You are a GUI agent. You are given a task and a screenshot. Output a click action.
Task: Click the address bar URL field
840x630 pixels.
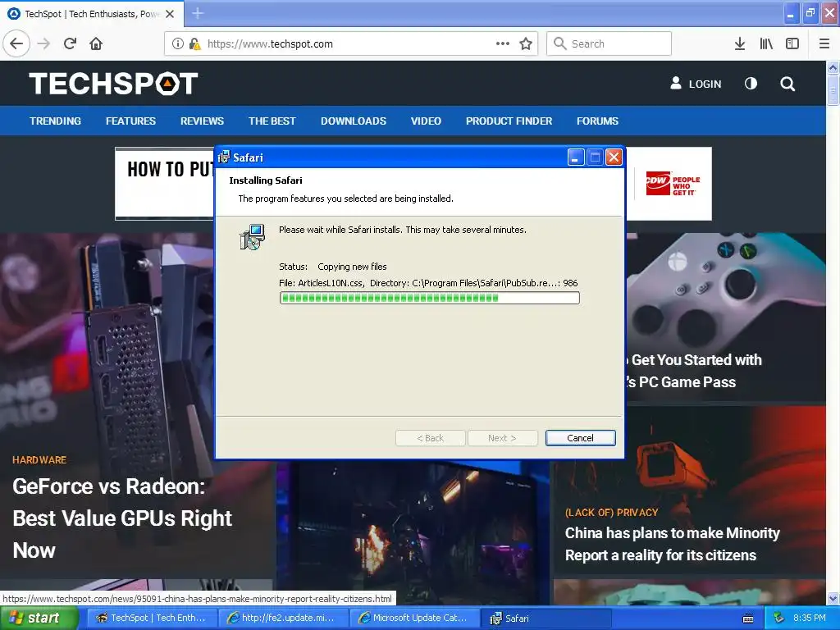pos(351,43)
